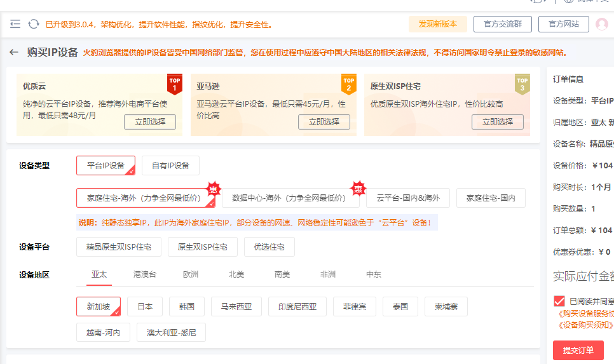Select 柬埔寨 region
The height and width of the screenshot is (364, 614).
(x=446, y=306)
